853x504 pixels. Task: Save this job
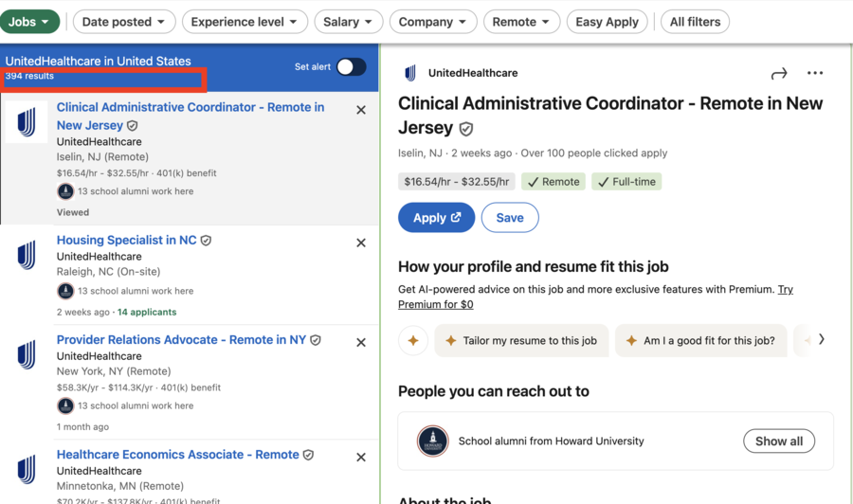[x=510, y=218]
